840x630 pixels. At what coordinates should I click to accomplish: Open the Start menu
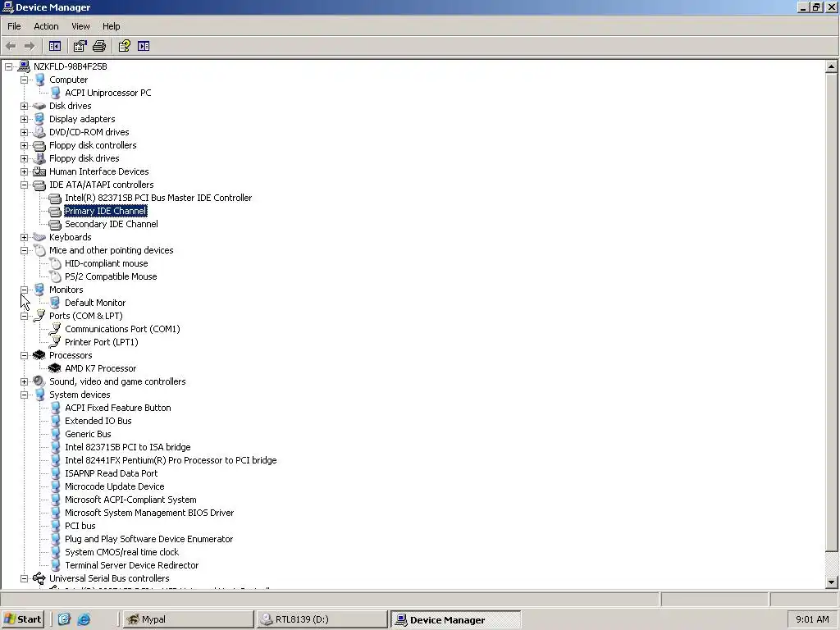click(22, 619)
